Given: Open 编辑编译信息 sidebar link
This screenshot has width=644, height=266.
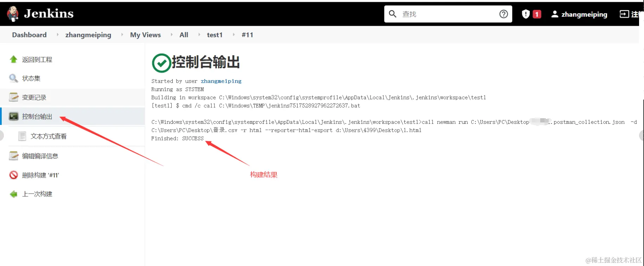Looking at the screenshot, I should click(40, 156).
